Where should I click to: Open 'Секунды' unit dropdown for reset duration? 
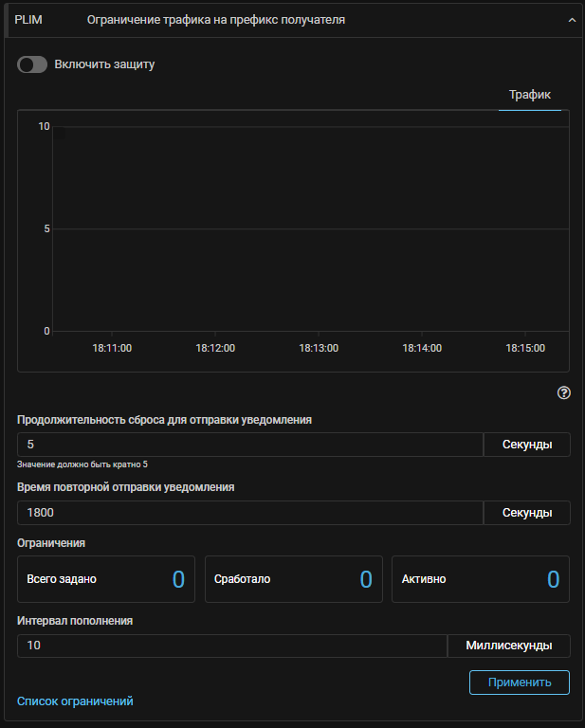coord(527,445)
